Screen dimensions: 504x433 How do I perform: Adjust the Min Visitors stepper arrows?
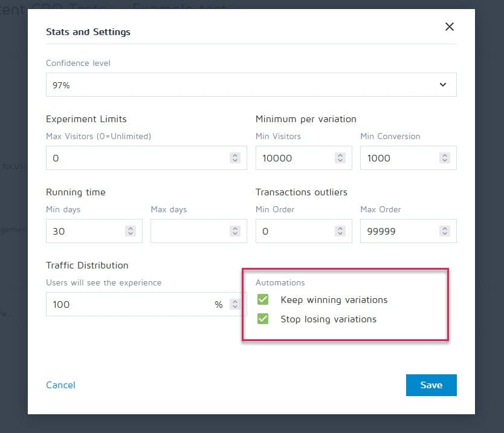pyautogui.click(x=340, y=158)
